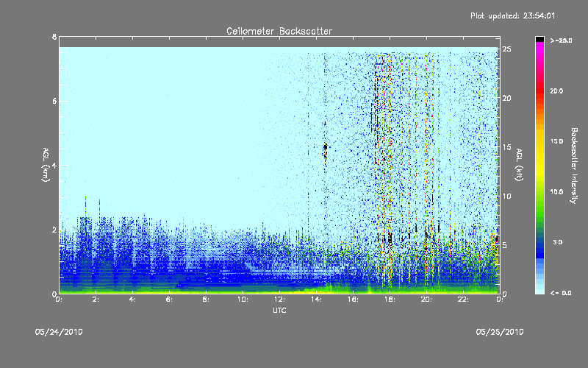Click the '>=25.0' colorbar tick label
Image resolution: width=588 pixels, height=368 pixels.
click(561, 40)
